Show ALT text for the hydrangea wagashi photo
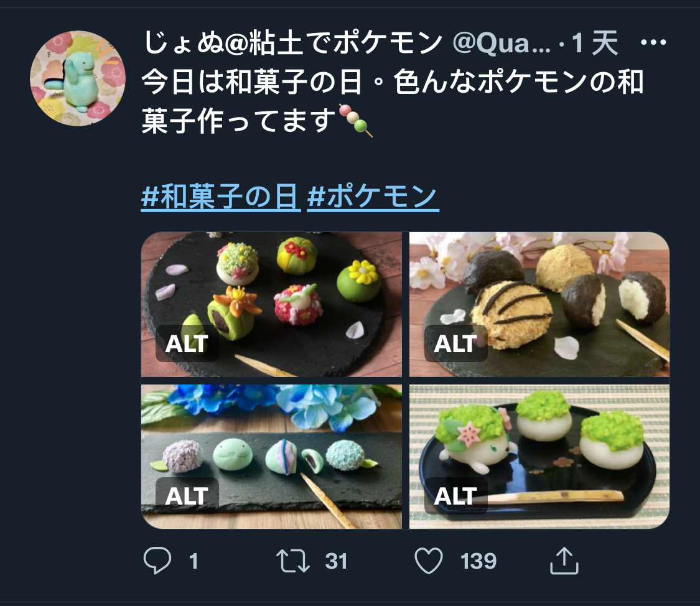 pyautogui.click(x=187, y=496)
